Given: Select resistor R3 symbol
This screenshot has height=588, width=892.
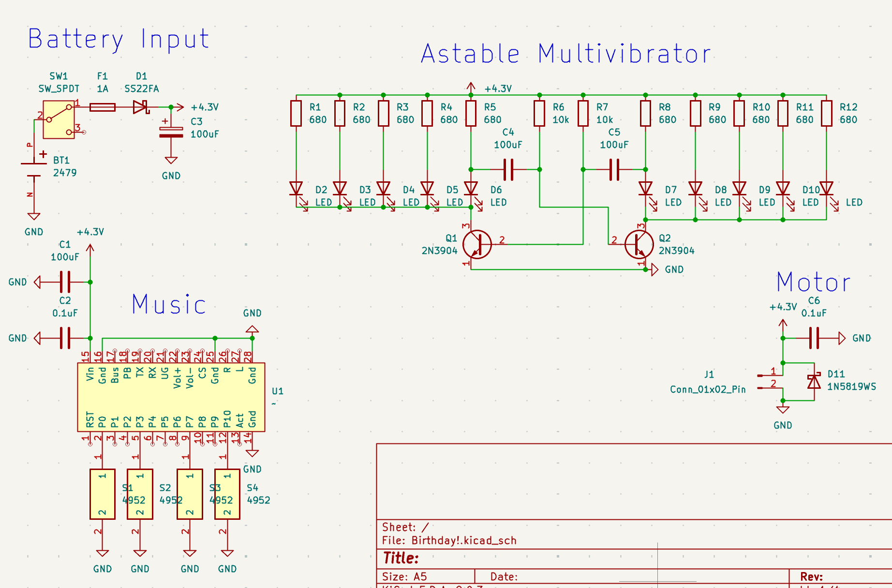Looking at the screenshot, I should pos(384,113).
